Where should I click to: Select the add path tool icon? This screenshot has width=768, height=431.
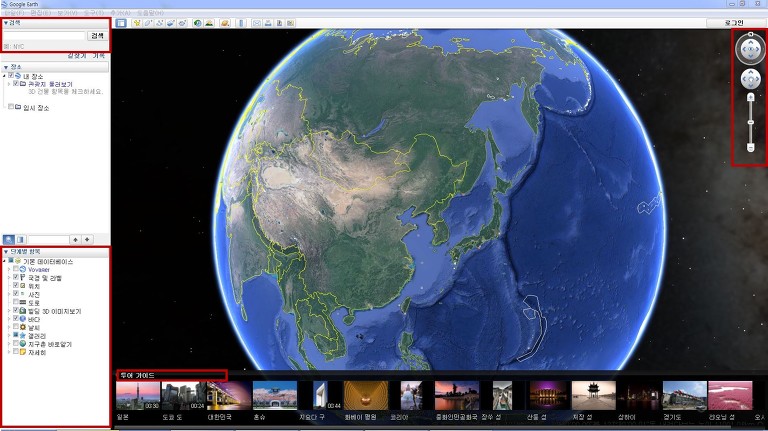click(159, 23)
